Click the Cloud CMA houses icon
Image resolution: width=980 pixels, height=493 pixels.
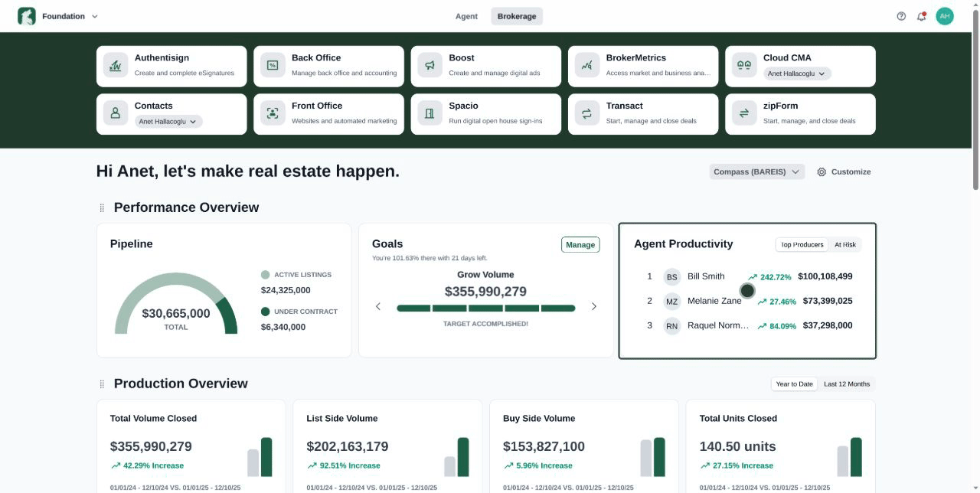pyautogui.click(x=743, y=66)
